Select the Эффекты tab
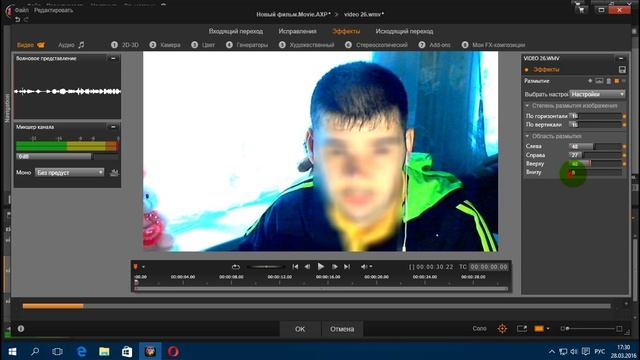This screenshot has height=360, width=640. [346, 31]
